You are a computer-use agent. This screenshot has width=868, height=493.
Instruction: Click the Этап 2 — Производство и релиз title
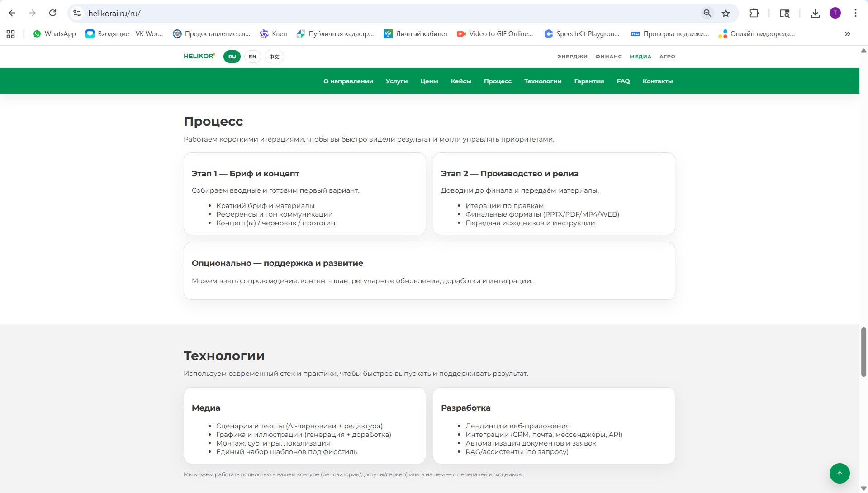pyautogui.click(x=510, y=174)
